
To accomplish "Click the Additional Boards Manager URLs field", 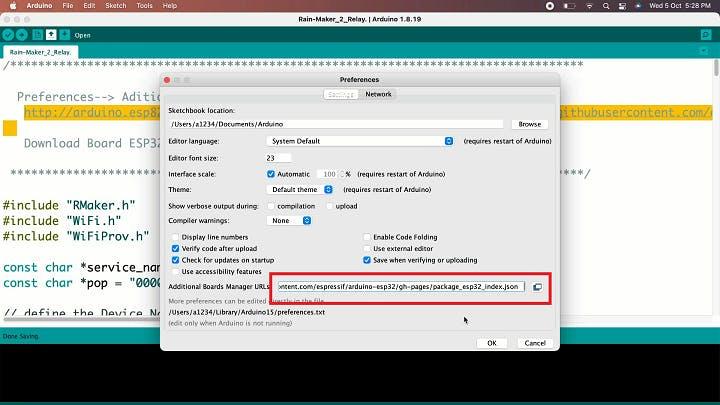I will coord(401,287).
